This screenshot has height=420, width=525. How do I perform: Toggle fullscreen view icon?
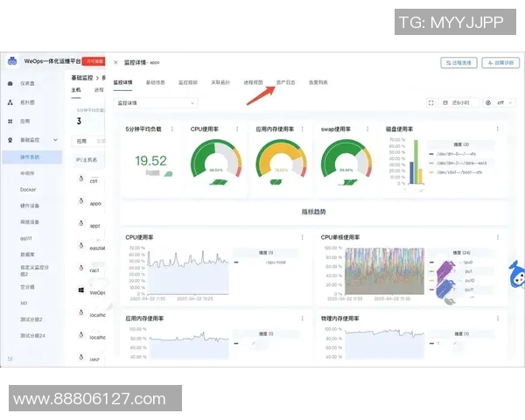[x=430, y=103]
